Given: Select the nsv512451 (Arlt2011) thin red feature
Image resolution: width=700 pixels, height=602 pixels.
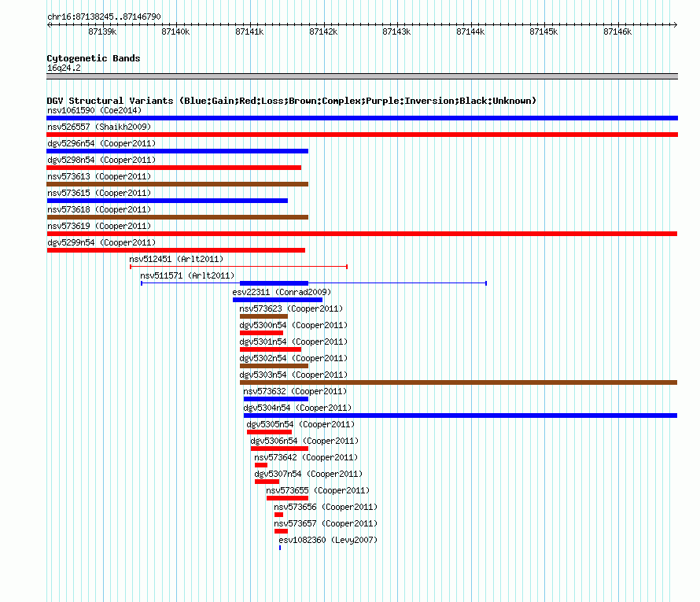Looking at the screenshot, I should [239, 267].
